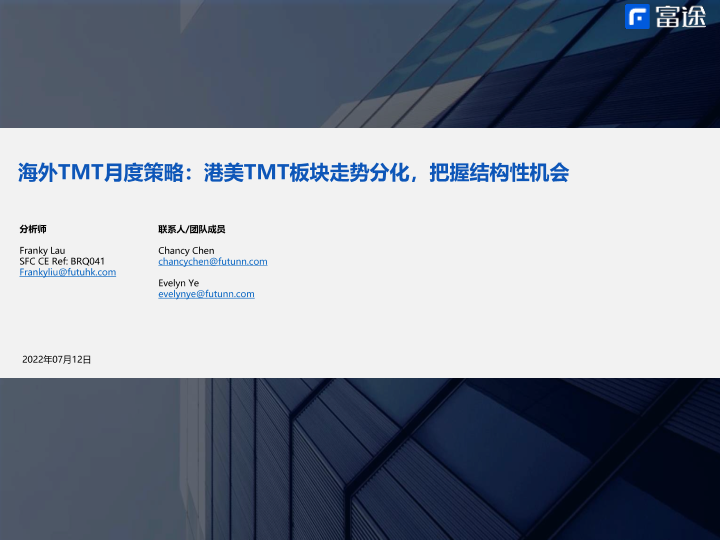
Task: Click the name Evelyn Ye
Action: [x=178, y=283]
